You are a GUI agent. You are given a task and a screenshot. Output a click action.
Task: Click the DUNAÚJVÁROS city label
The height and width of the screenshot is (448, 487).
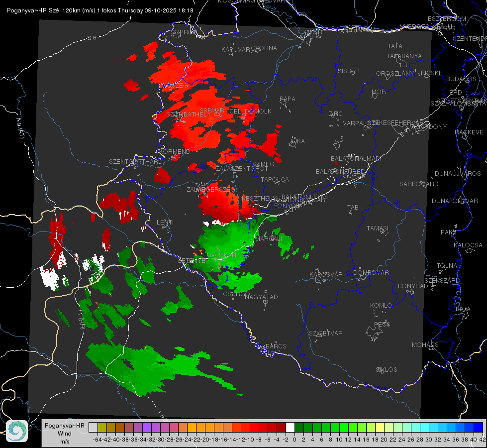pyautogui.click(x=458, y=173)
